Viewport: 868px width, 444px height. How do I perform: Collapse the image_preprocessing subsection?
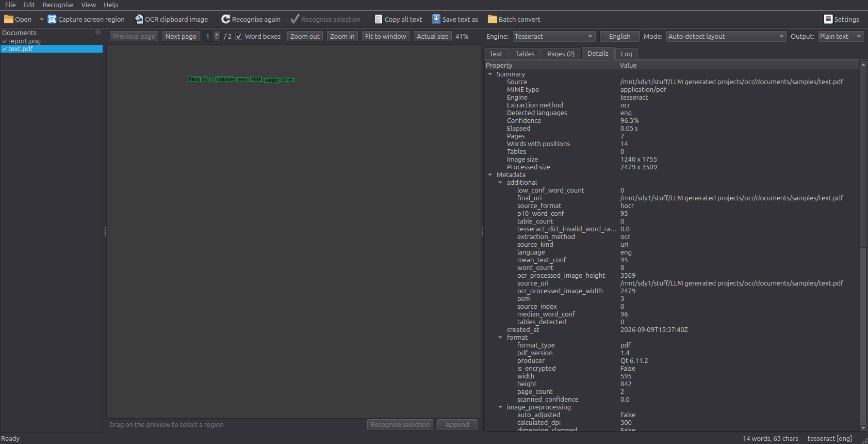(x=500, y=407)
